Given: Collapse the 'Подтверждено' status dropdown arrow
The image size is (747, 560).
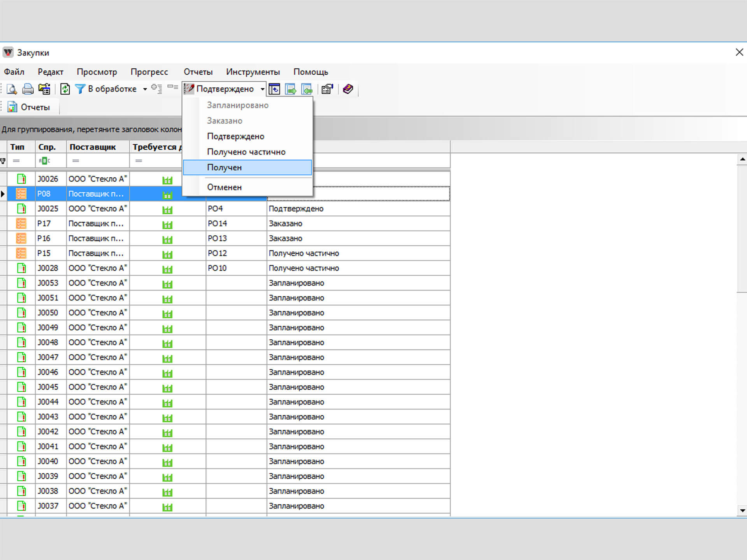Looking at the screenshot, I should click(x=263, y=89).
